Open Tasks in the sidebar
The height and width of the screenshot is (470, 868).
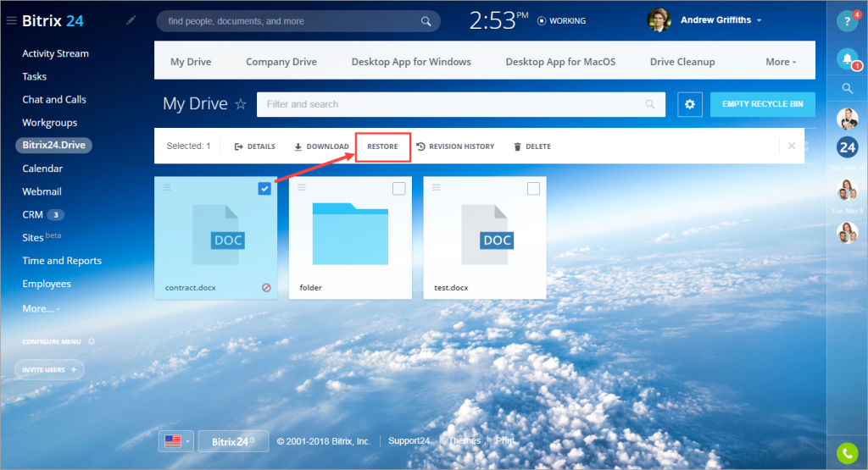pyautogui.click(x=34, y=76)
